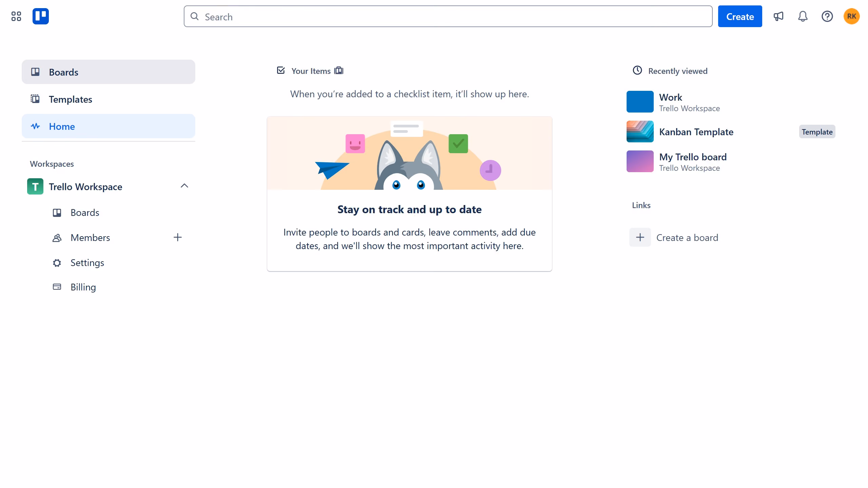Screen dimensions: 868x488
Task: Open the Kanban Template board
Action: [696, 132]
